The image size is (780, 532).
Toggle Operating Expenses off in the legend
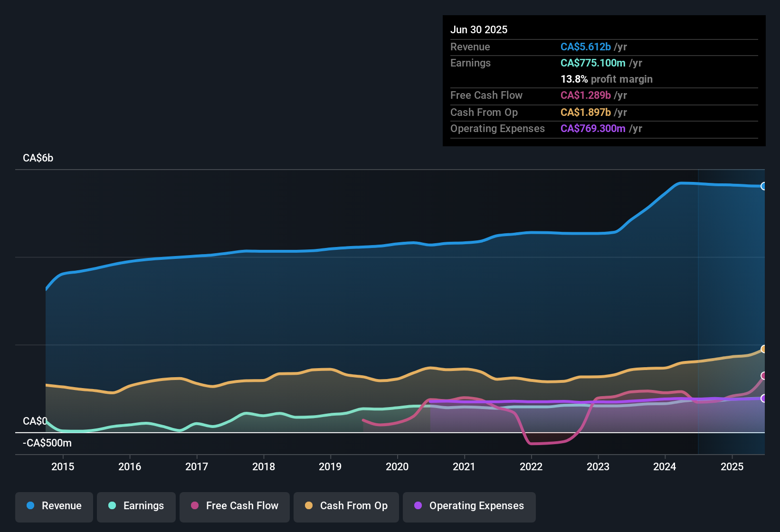469,506
